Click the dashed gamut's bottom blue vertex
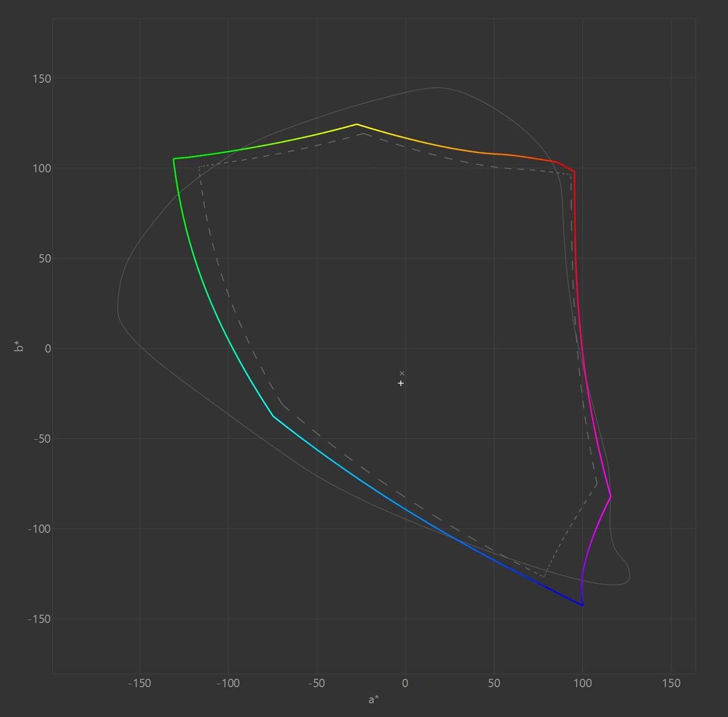 click(544, 577)
